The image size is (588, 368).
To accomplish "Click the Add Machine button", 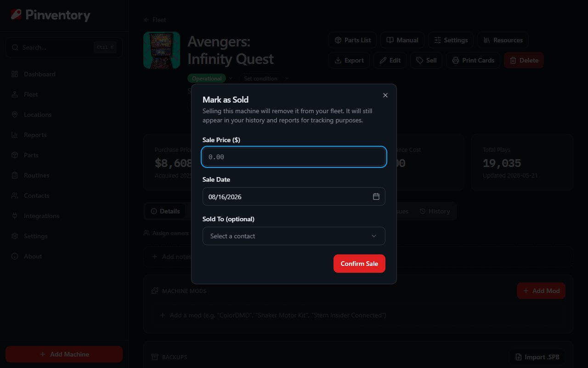I will coord(64,354).
